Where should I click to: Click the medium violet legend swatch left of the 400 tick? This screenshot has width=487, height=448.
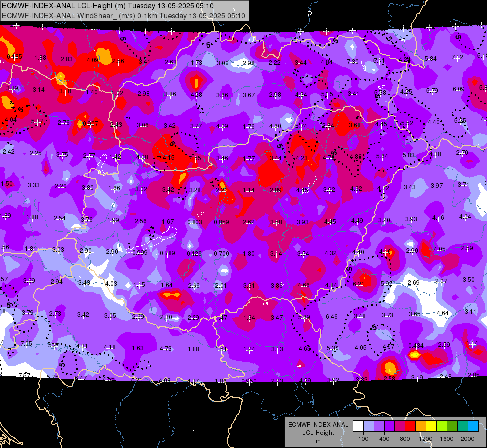[379, 426]
